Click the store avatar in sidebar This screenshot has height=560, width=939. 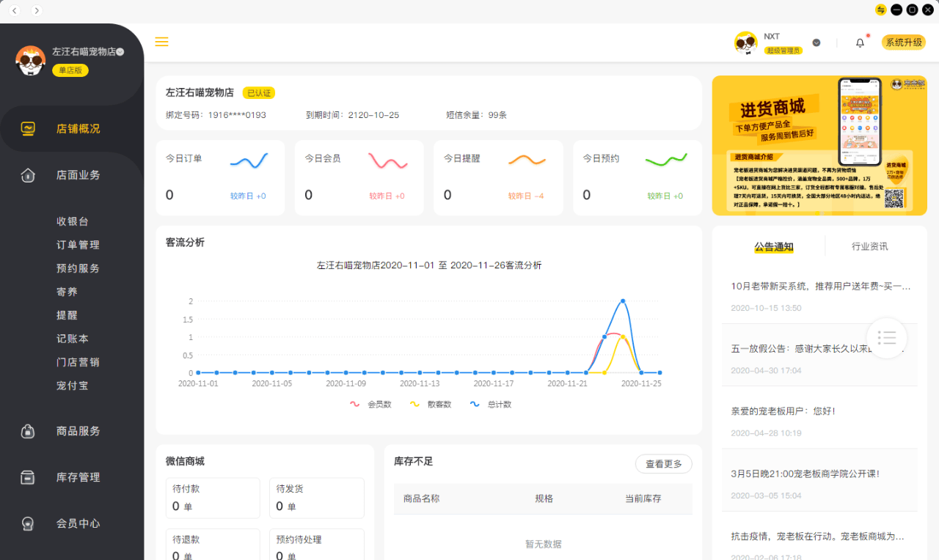pos(30,61)
